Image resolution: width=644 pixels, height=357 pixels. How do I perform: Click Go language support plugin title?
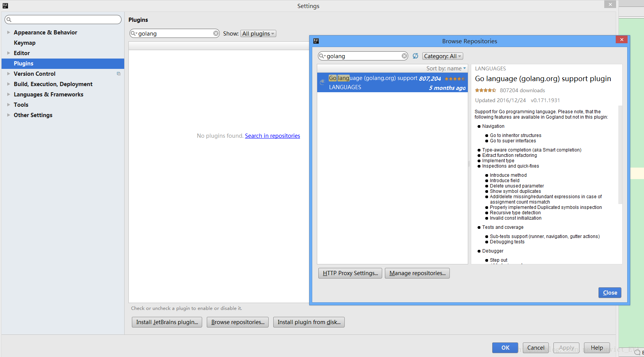(543, 79)
